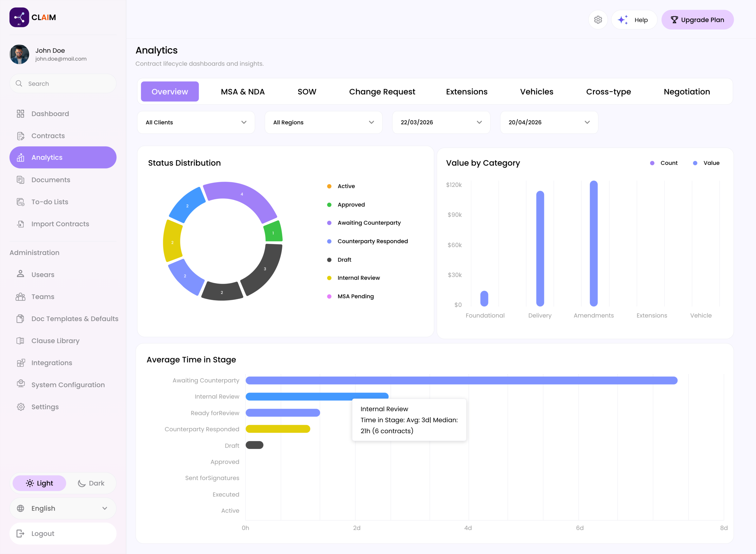The image size is (756, 554).
Task: Click the sparkle Help icon
Action: [623, 20]
